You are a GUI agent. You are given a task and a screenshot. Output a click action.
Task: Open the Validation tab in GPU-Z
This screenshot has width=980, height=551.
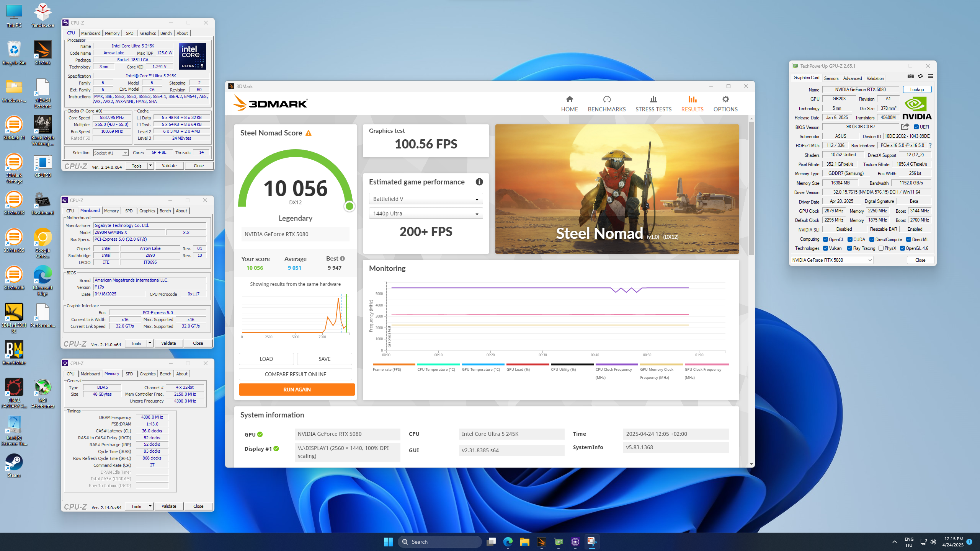point(875,78)
